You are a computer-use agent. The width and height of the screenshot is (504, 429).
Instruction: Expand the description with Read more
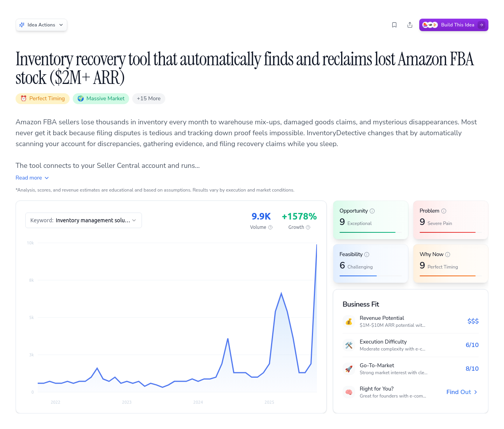32,178
